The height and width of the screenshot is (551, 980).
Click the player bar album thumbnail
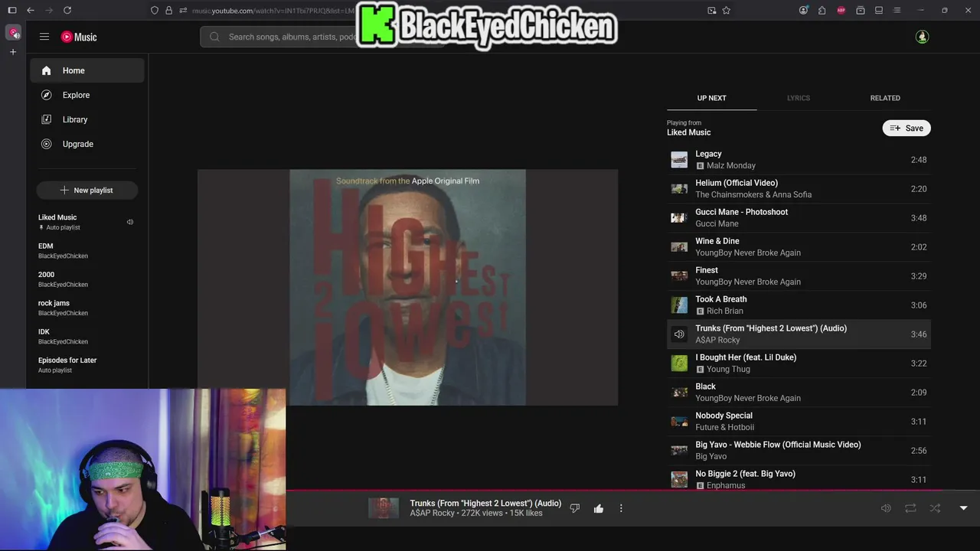(384, 508)
